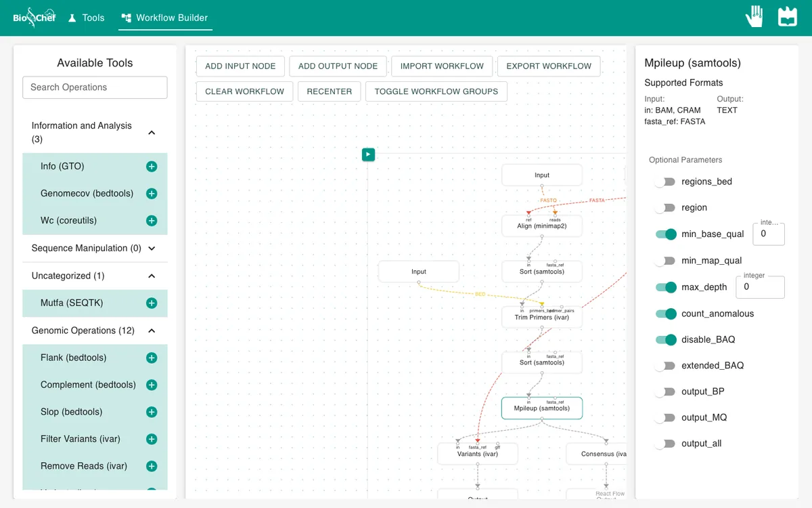
Task: Click the BioChef logo
Action: [35, 18]
